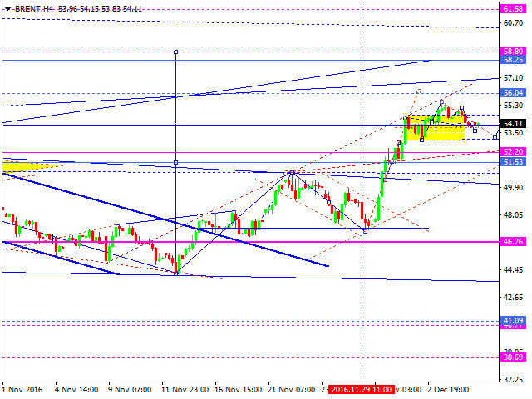Select top handle of vertical blue line at 58.80
Screen dimensions: 532x399
click(175, 52)
